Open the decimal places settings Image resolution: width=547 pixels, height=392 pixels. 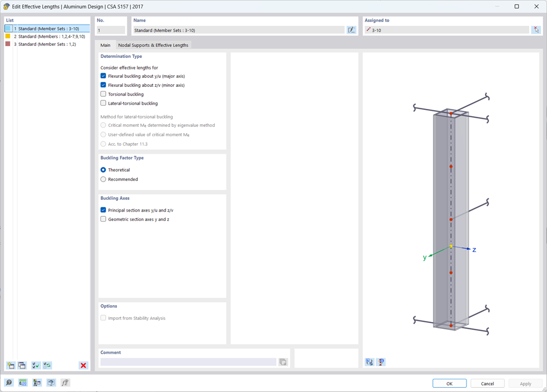[x=22, y=383]
